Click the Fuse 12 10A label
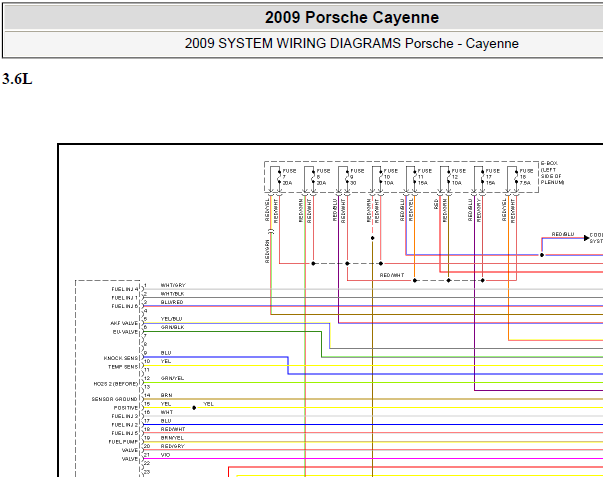The height and width of the screenshot is (477, 603). 458,177
